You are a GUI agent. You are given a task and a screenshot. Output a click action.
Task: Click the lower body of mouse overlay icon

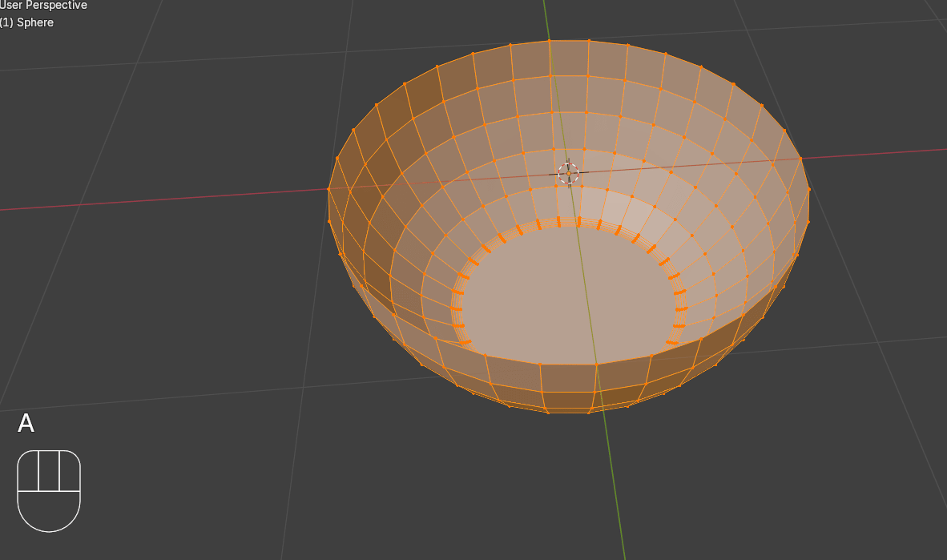[x=49, y=511]
